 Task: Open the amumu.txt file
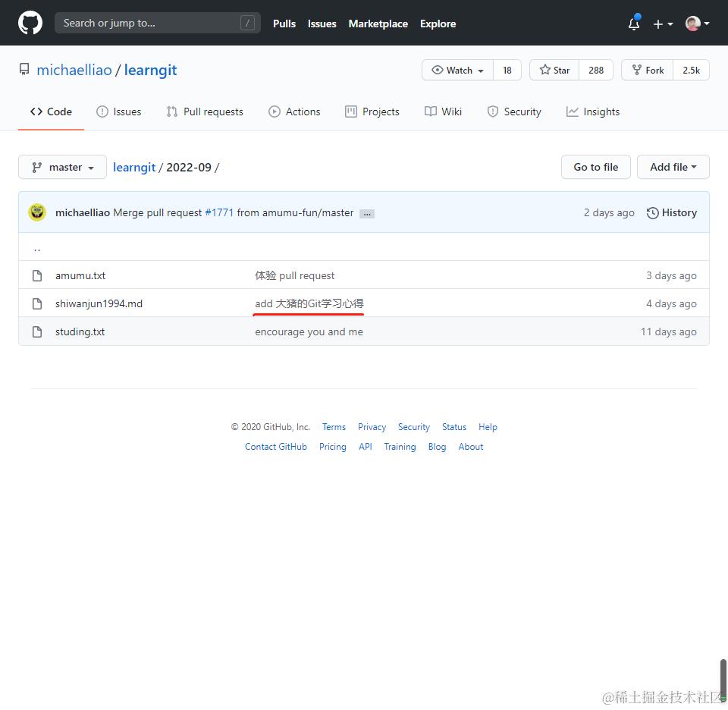(x=80, y=276)
